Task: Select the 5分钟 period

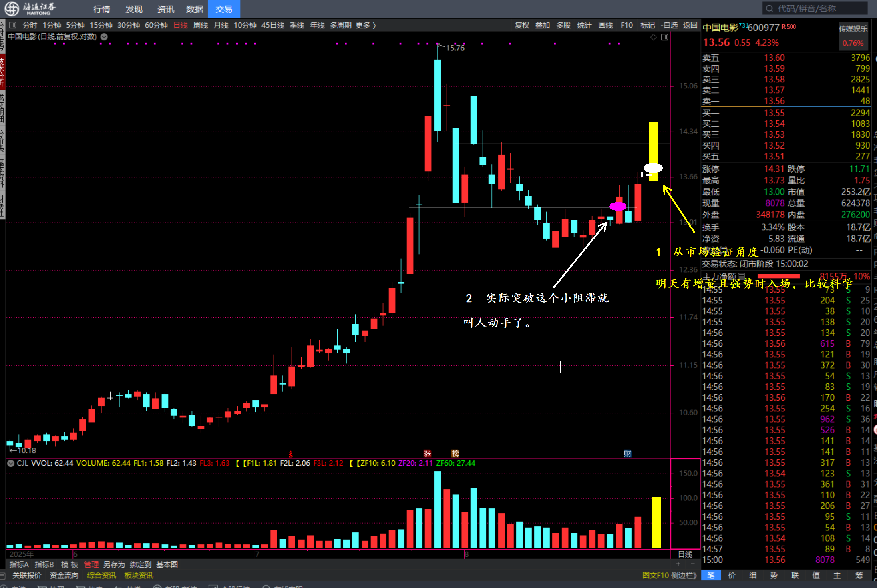Action: pyautogui.click(x=75, y=25)
